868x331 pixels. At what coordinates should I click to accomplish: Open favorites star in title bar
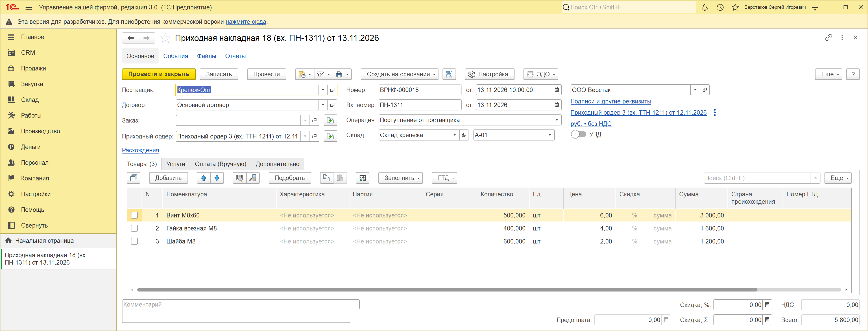(735, 7)
